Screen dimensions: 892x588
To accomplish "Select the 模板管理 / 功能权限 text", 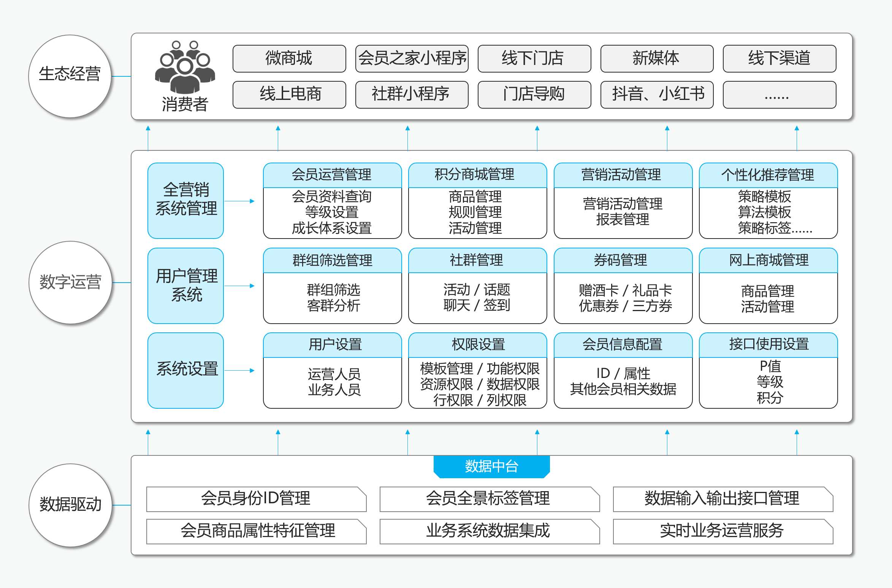I will pos(480,368).
